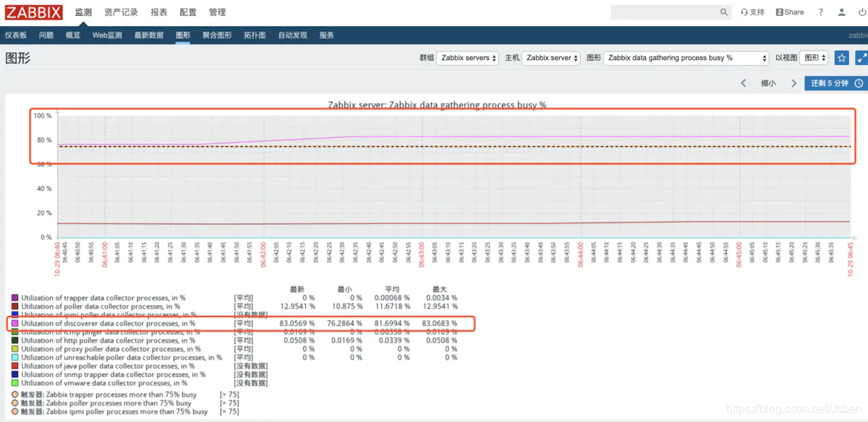This screenshot has height=422, width=868.
Task: Click 'Zabbix poller processes more than 75% busy' text
Action: (x=119, y=403)
